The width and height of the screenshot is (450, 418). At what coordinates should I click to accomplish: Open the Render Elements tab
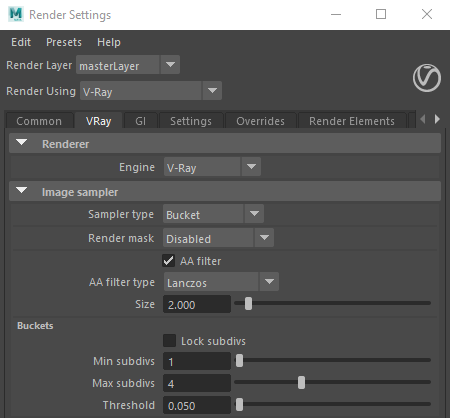coord(352,121)
